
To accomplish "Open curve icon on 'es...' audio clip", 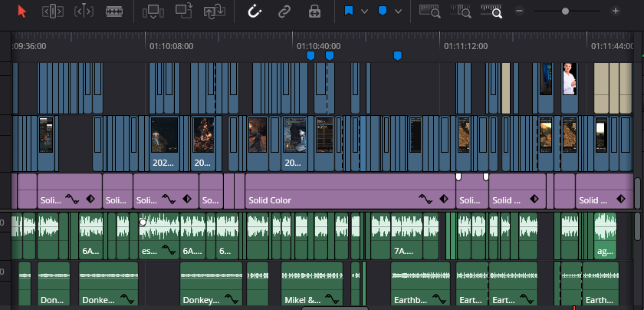I will point(169,249).
